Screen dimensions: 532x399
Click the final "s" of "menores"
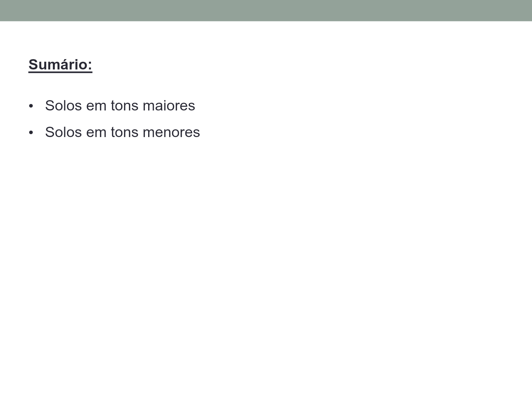pos(197,133)
